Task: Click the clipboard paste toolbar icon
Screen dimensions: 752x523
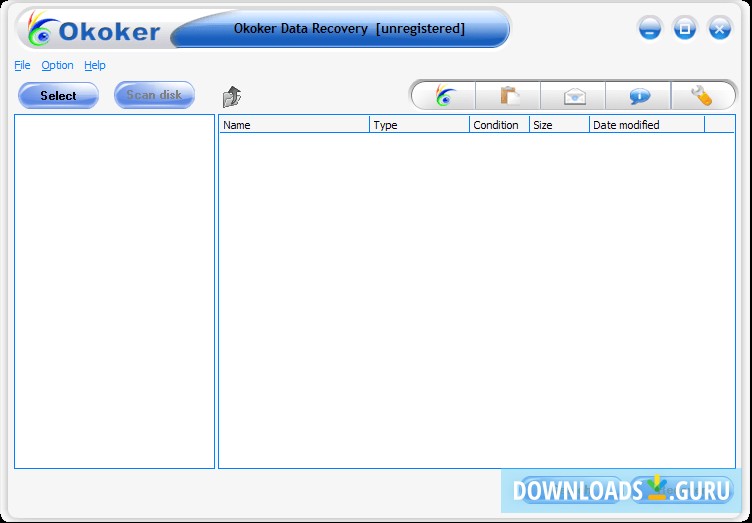Action: (x=508, y=96)
